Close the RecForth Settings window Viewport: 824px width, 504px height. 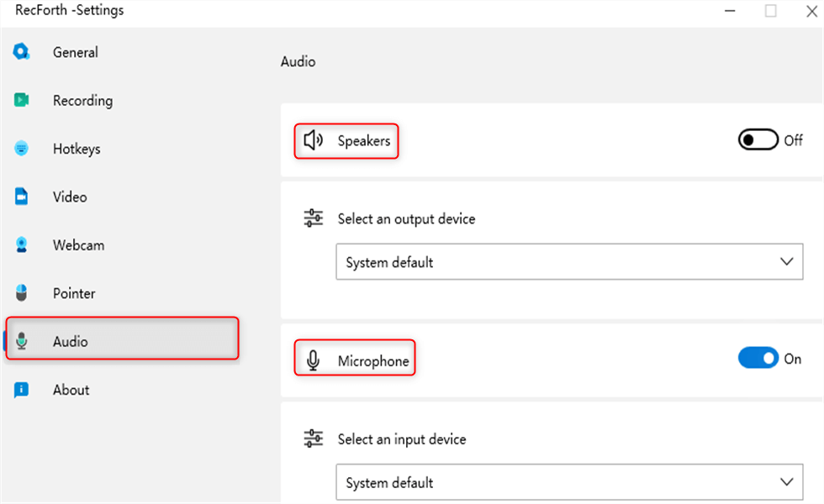(811, 10)
